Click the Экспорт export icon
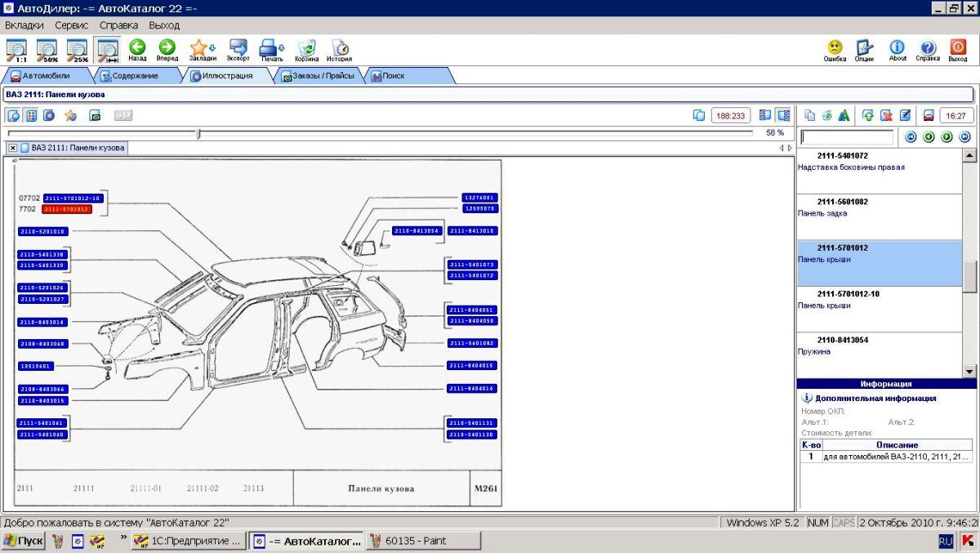Screen dimensions: 980x553 pyautogui.click(x=238, y=50)
